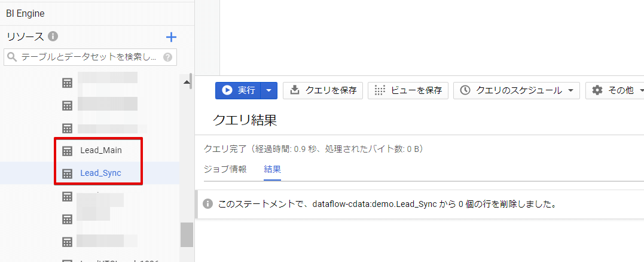Save the query with クエリを保存
The image size is (644, 262).
tap(323, 90)
